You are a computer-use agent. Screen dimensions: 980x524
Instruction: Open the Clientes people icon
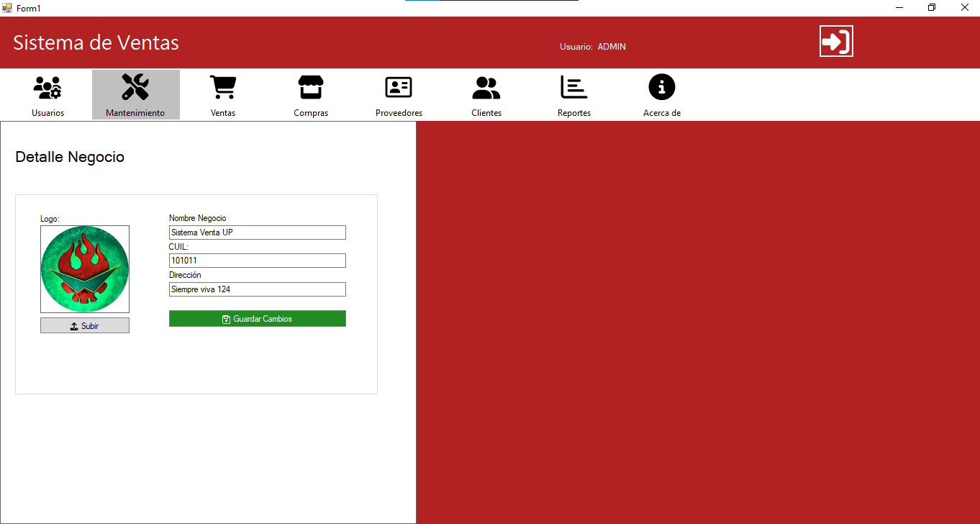click(486, 88)
